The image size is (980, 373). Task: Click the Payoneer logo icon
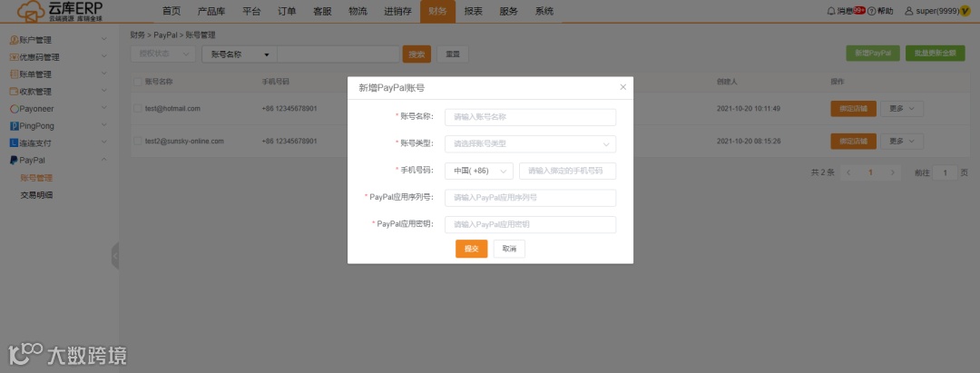click(14, 109)
